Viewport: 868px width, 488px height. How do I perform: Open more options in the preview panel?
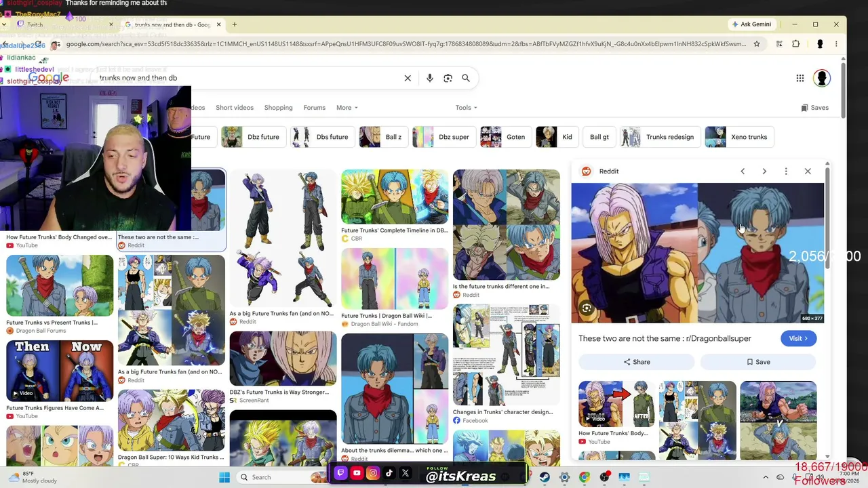(x=786, y=171)
